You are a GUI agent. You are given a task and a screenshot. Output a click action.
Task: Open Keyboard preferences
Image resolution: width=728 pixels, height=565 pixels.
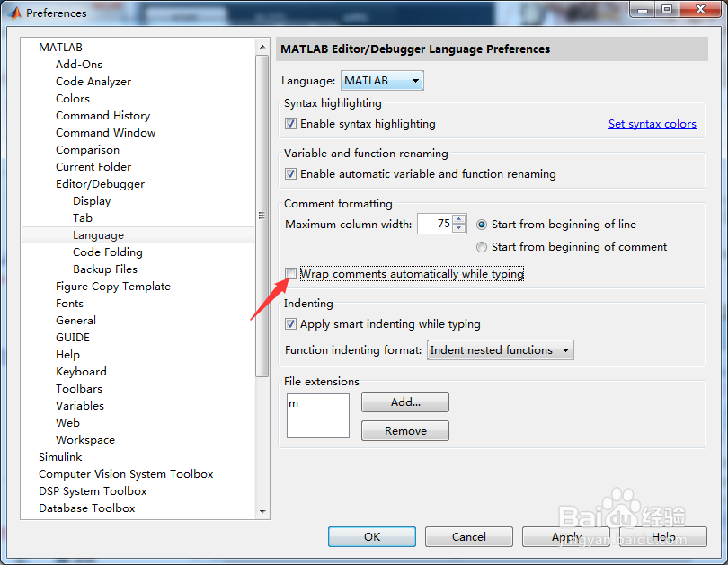click(81, 372)
